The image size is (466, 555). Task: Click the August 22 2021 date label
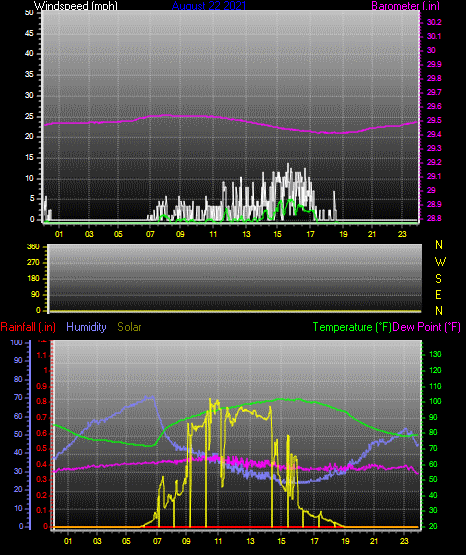point(209,6)
